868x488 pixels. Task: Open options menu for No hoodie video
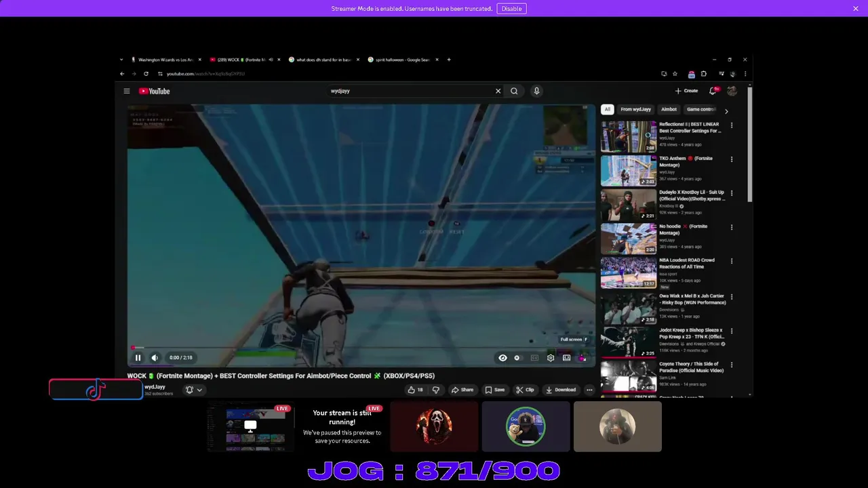(731, 227)
